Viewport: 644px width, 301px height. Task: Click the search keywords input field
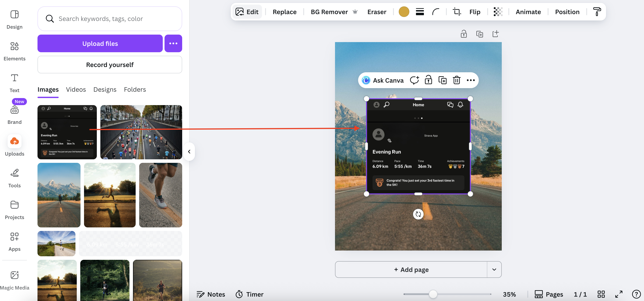110,19
